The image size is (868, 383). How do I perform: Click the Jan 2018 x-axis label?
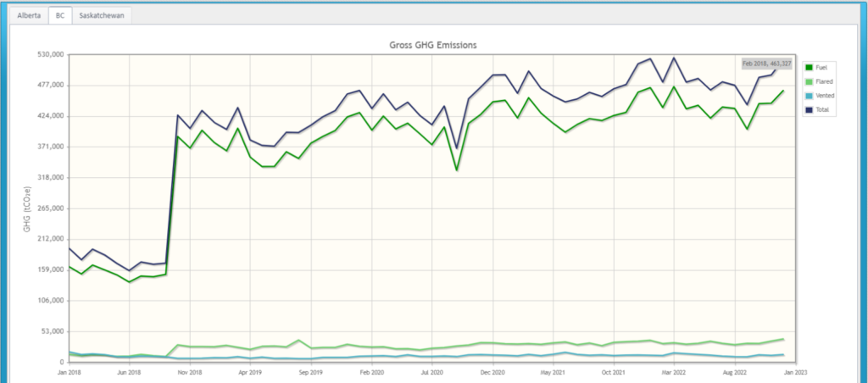[69, 372]
